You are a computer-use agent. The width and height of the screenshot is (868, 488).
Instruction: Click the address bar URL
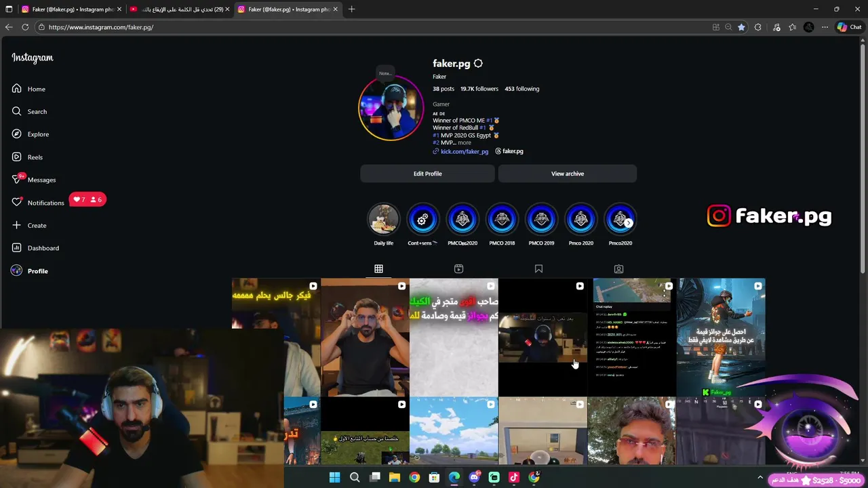click(x=101, y=27)
